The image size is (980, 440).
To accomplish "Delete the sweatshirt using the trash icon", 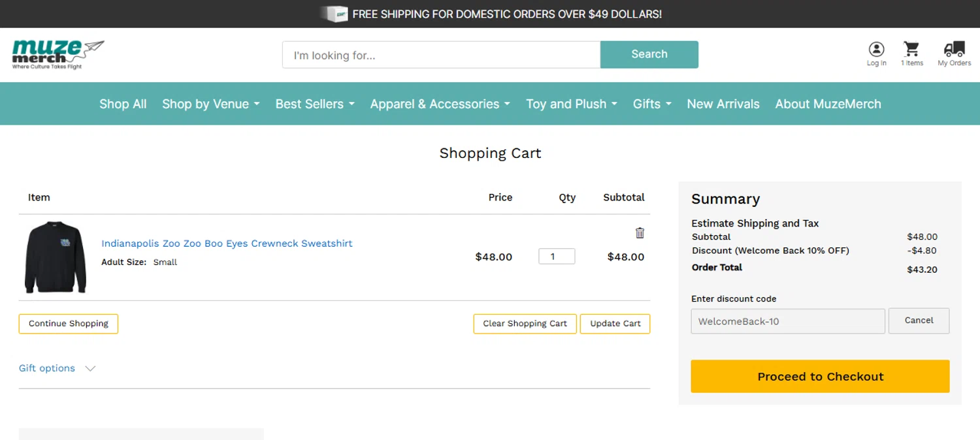I will (x=640, y=233).
